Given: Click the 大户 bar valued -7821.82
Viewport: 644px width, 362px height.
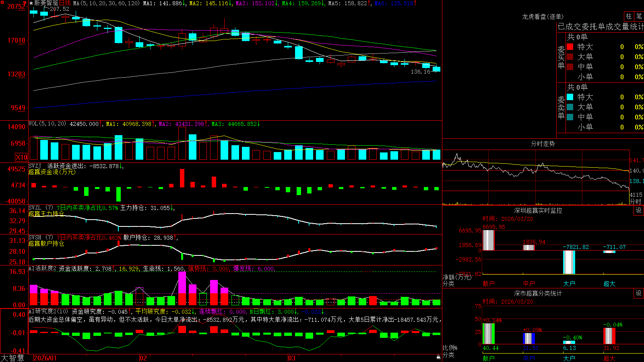Looking at the screenshot, I should tap(569, 262).
